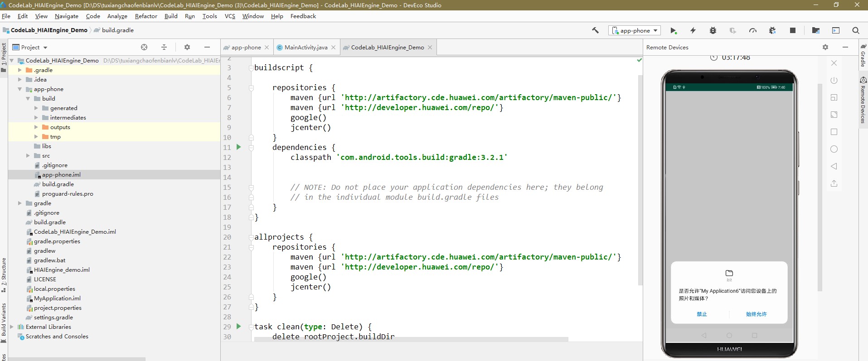Click the toolbar icon left of Search

[836, 30]
